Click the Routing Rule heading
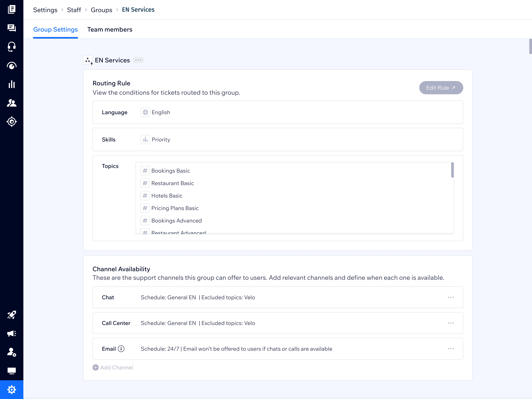Image resolution: width=532 pixels, height=399 pixels. (x=111, y=83)
